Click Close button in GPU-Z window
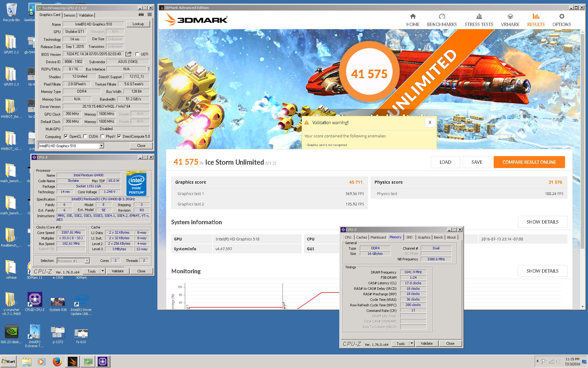This screenshot has width=588, height=368. point(141,146)
